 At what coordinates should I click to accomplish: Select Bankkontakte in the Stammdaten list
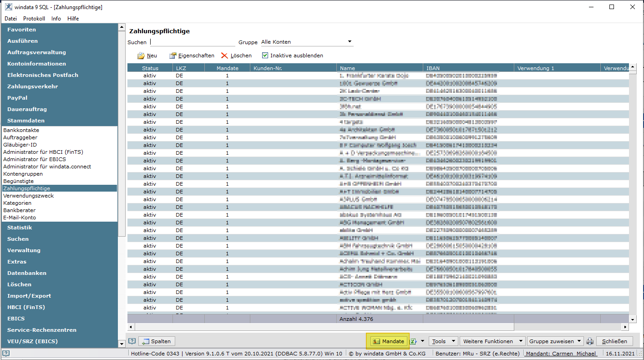click(21, 130)
